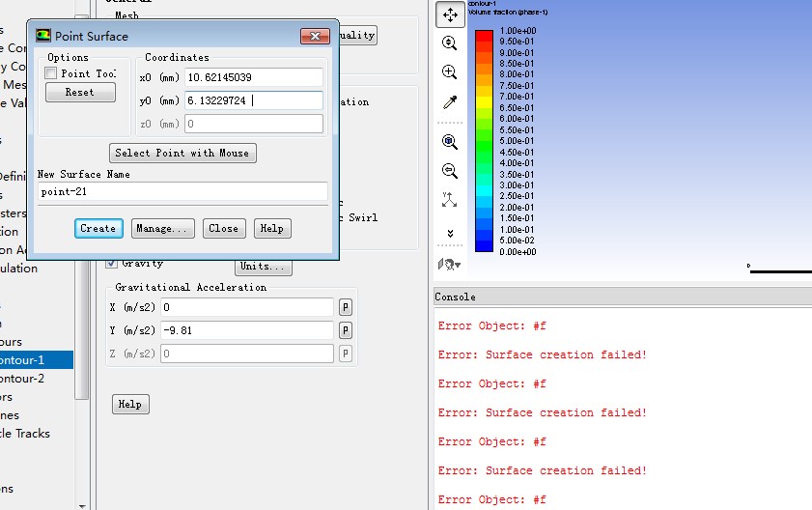
Task: Open the Units... button
Action: [264, 267]
